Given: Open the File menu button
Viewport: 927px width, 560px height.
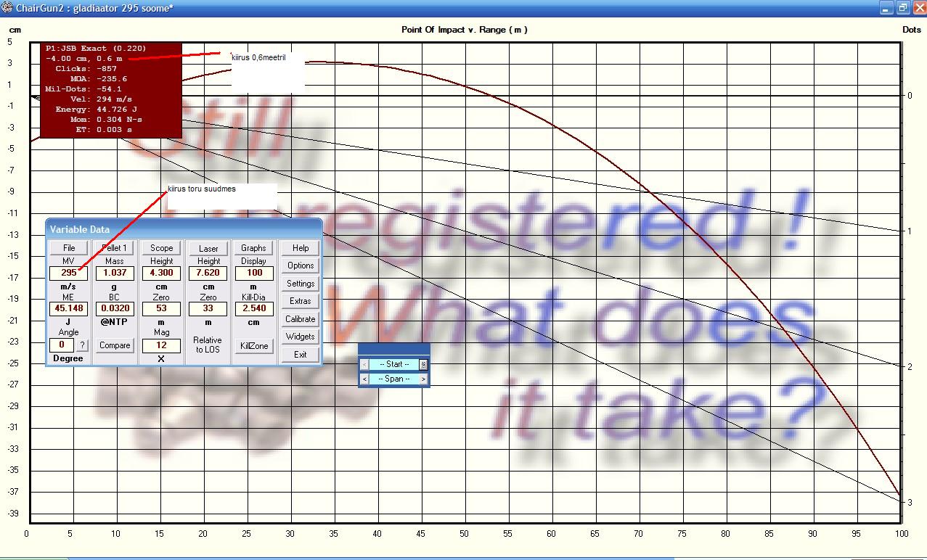Looking at the screenshot, I should pyautogui.click(x=69, y=248).
